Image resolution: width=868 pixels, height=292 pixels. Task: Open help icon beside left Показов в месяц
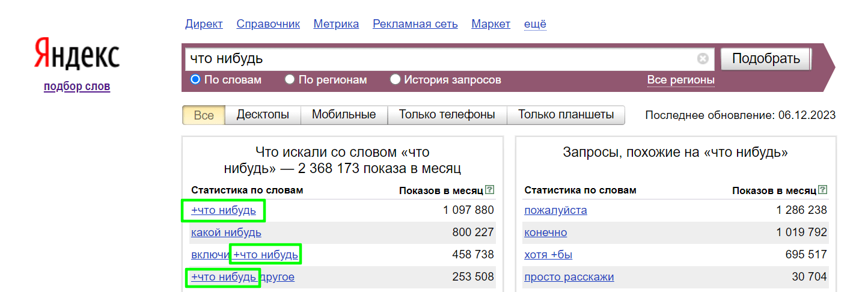point(490,190)
